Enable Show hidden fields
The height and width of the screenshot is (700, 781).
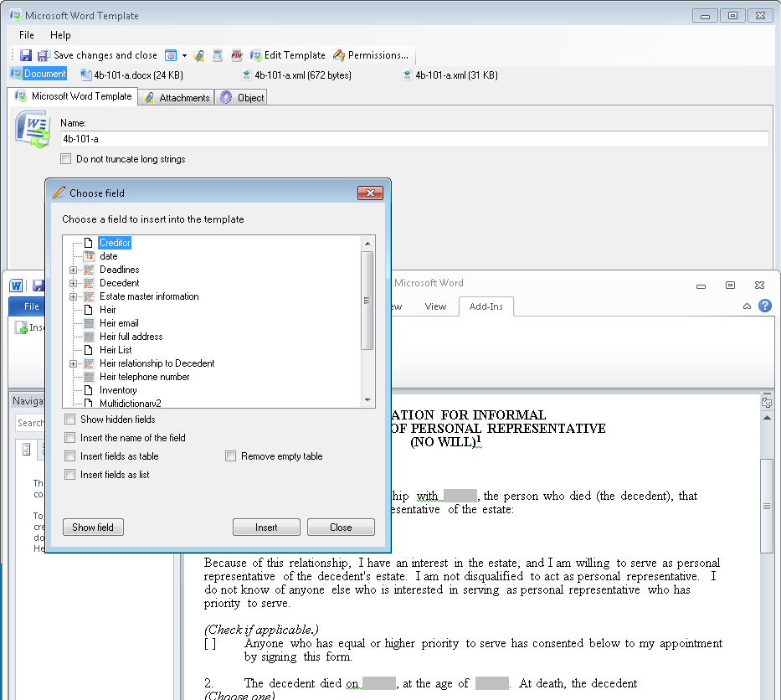70,419
